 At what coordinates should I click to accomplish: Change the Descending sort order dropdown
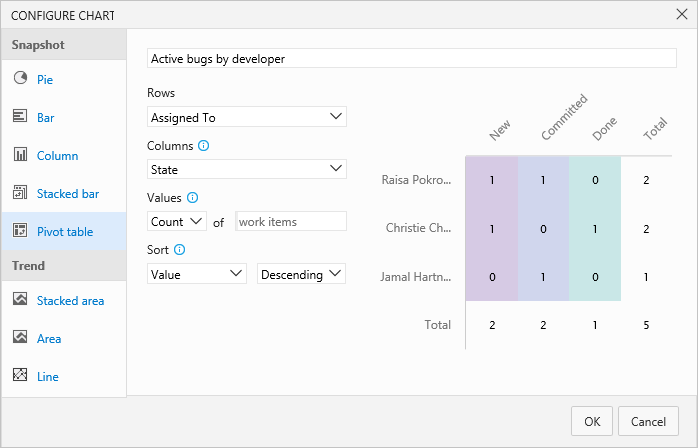click(x=301, y=273)
